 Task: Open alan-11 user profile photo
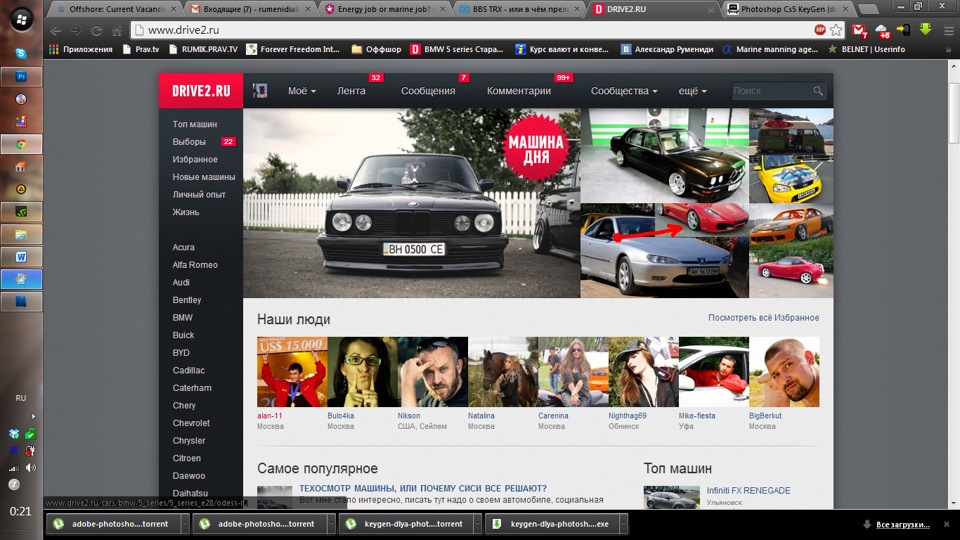[x=292, y=372]
